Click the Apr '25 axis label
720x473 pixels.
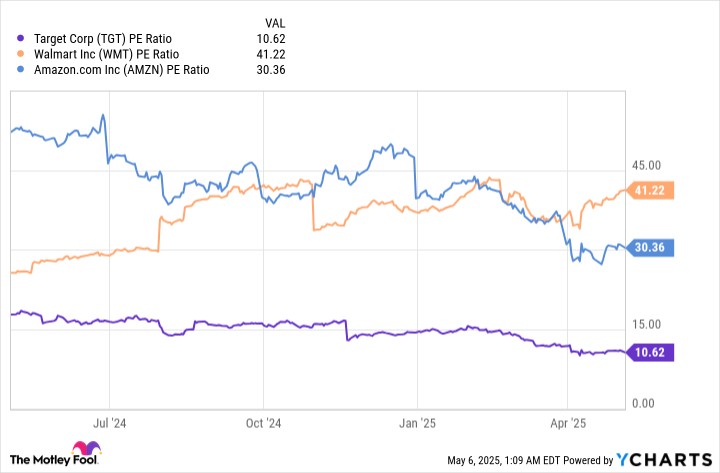click(x=569, y=422)
